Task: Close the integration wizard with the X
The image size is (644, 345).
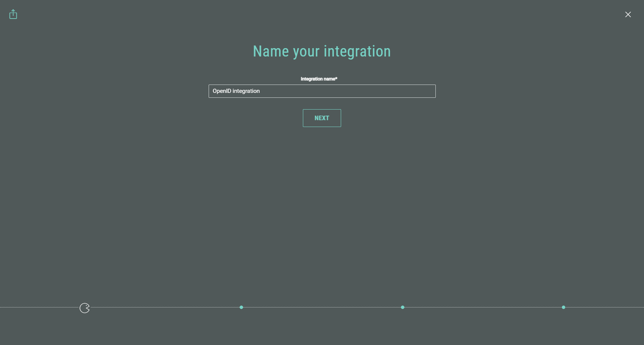Action: click(x=628, y=14)
